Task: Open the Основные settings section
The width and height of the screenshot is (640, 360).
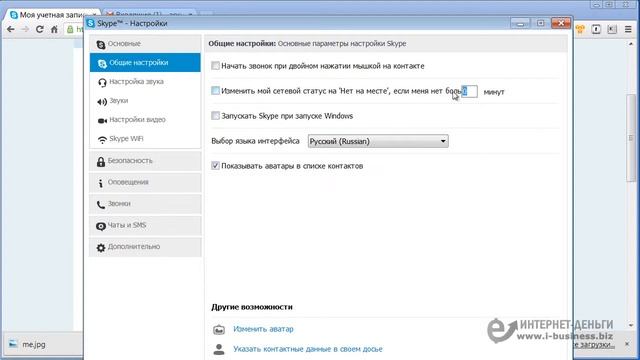Action: 145,44
